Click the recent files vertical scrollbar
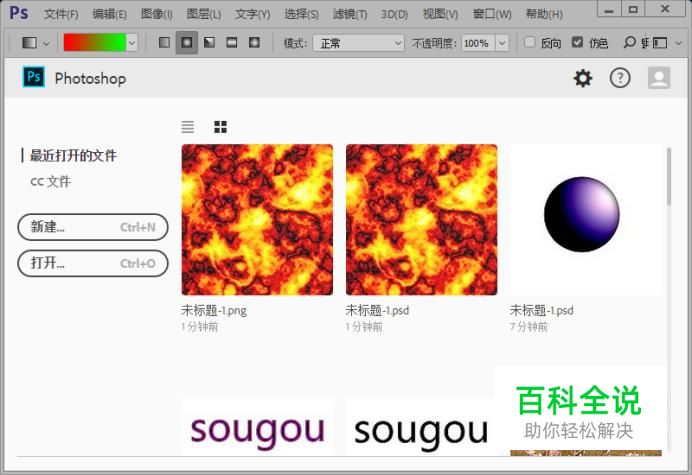Image resolution: width=692 pixels, height=475 pixels. (x=669, y=177)
